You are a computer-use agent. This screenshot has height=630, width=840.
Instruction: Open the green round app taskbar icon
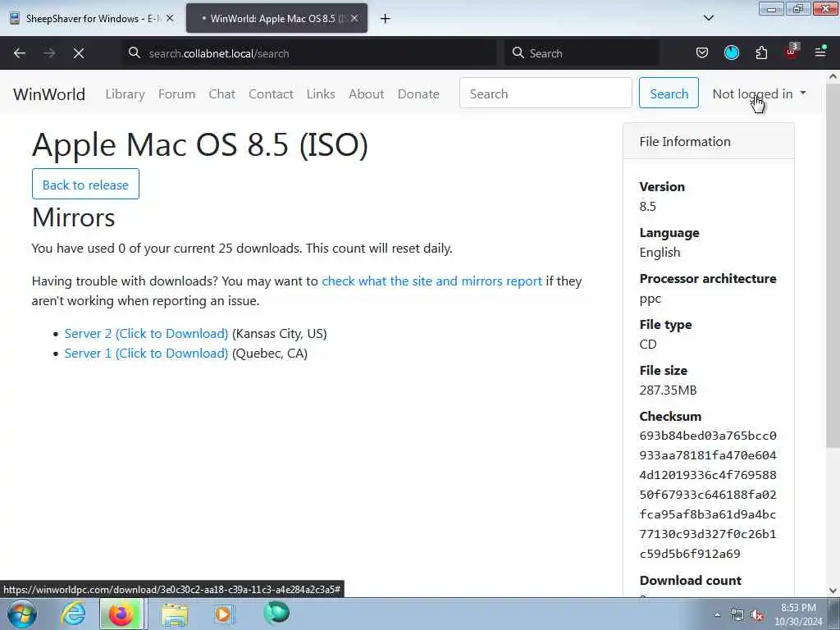(x=276, y=613)
